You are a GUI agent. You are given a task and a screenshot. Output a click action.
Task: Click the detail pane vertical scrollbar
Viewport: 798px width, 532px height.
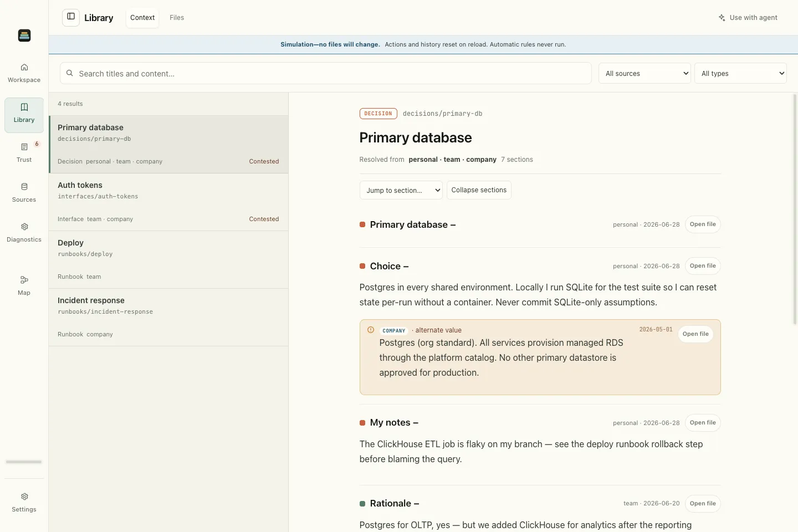tap(795, 209)
